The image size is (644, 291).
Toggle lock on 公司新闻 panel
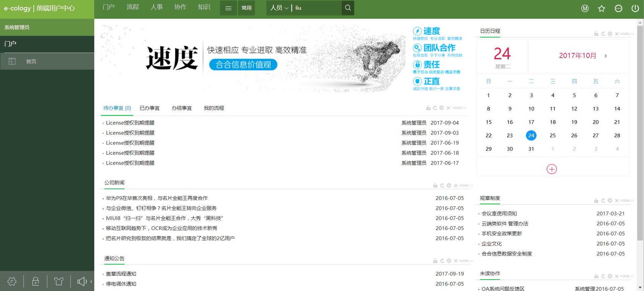pyautogui.click(x=435, y=186)
